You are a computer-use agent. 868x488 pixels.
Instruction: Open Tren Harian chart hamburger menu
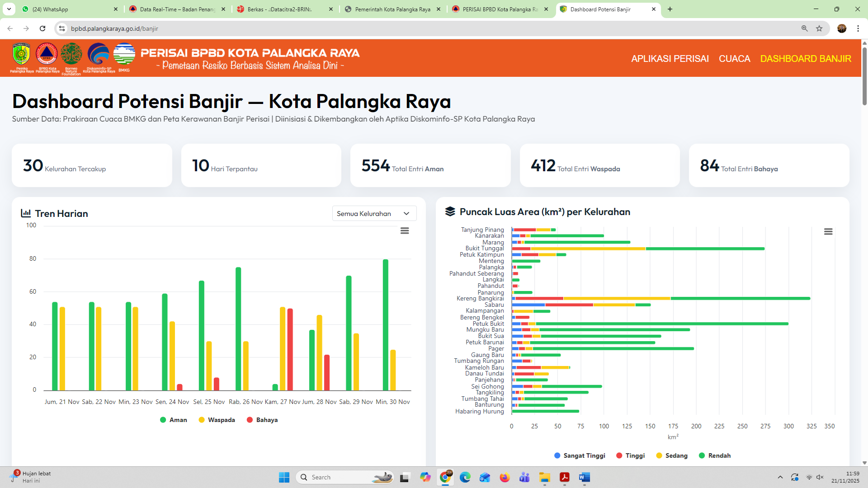point(405,231)
